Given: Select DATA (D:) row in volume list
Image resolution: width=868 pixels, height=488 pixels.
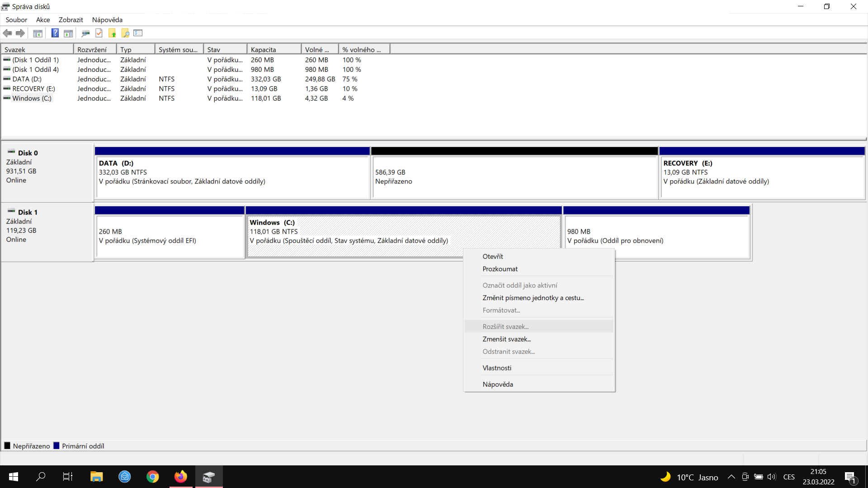Looking at the screenshot, I should [27, 79].
